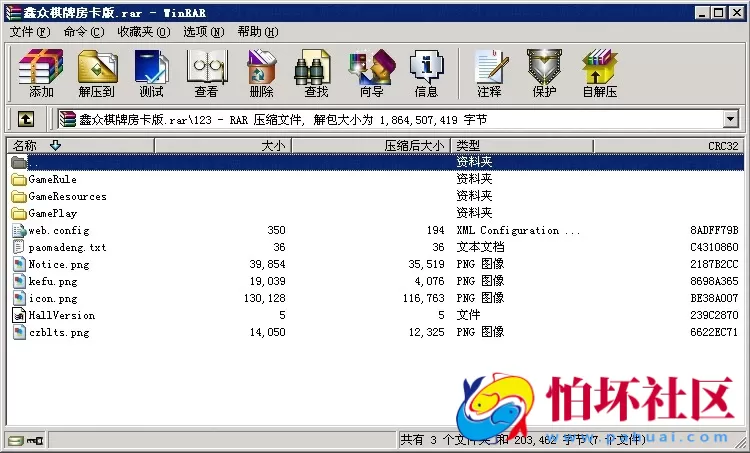Sort by 大小 column header
Viewport: 750px width, 453px height.
(x=223, y=145)
